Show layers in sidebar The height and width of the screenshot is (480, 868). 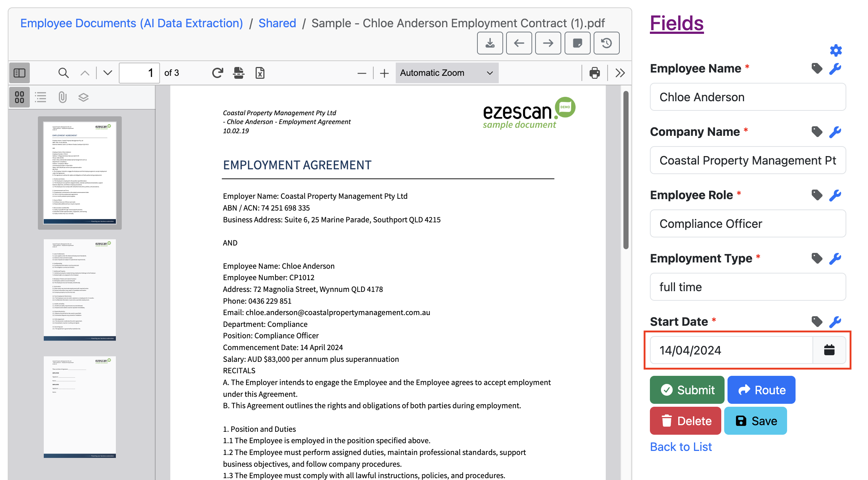click(x=83, y=97)
